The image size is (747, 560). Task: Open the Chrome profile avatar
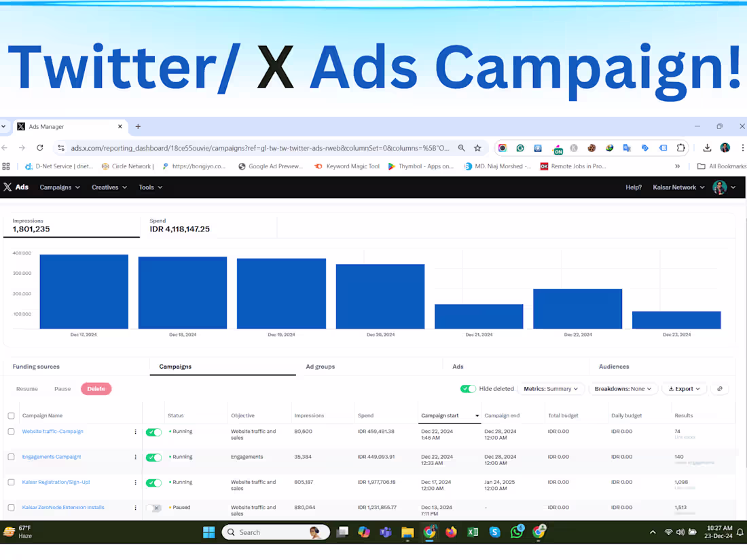point(725,148)
